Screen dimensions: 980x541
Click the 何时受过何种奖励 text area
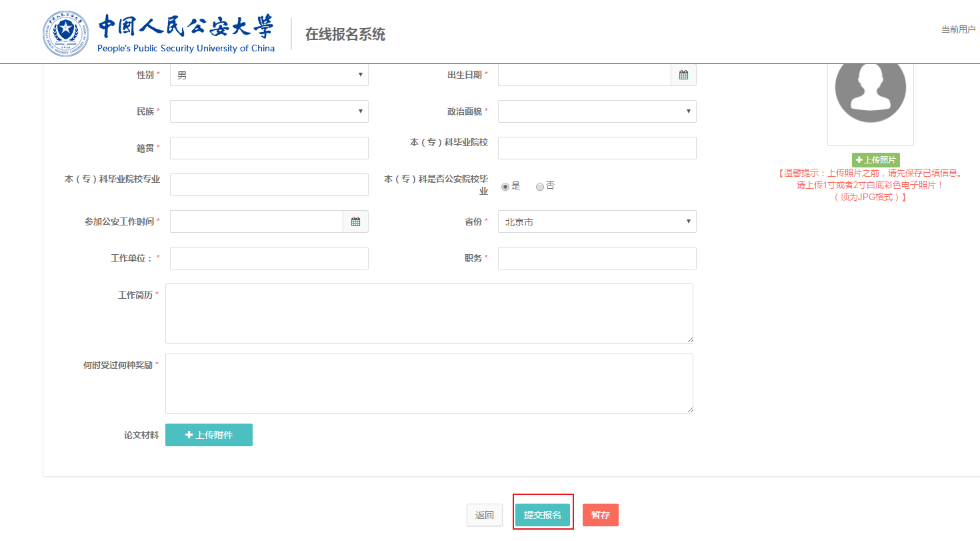(429, 384)
